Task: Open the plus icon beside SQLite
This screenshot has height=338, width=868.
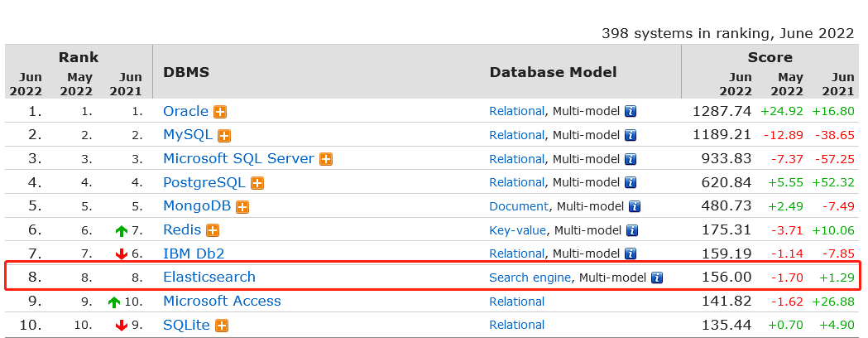Action: 222,326
